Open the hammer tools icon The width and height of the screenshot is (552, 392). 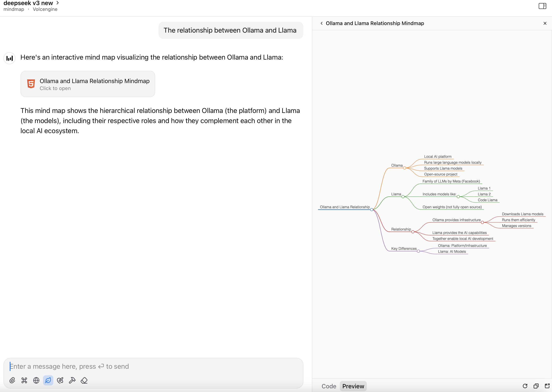click(x=72, y=380)
